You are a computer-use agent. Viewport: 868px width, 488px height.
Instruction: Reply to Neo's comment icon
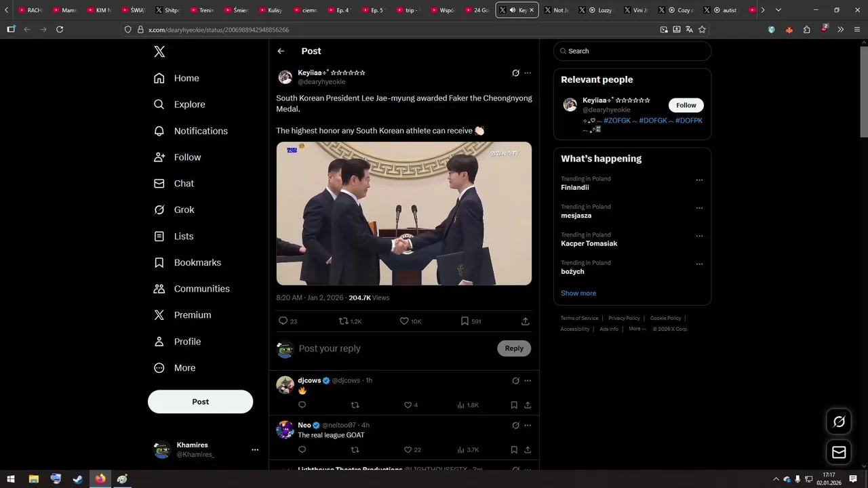(302, 450)
